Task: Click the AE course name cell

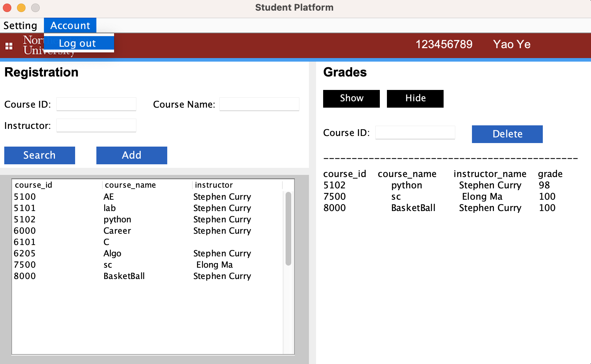Action: coord(109,197)
